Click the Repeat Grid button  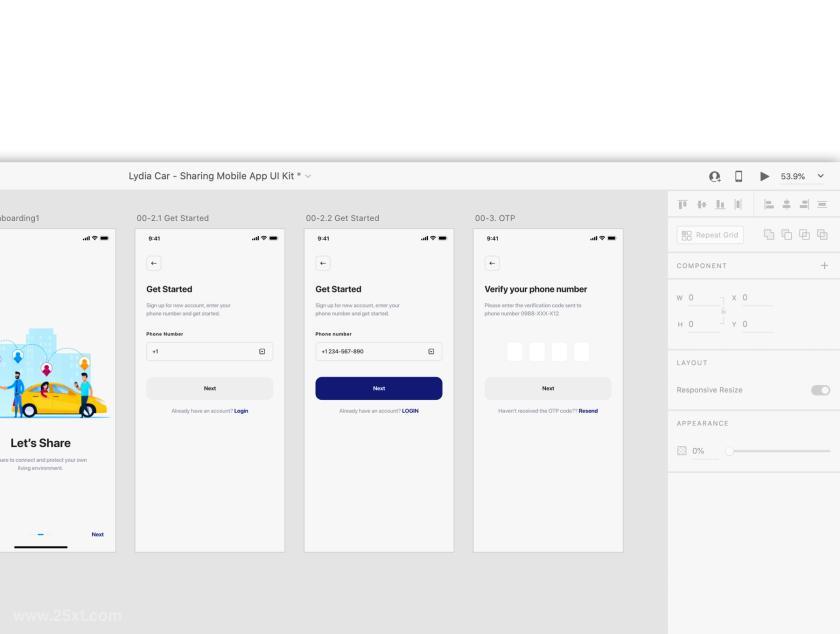[x=710, y=235]
